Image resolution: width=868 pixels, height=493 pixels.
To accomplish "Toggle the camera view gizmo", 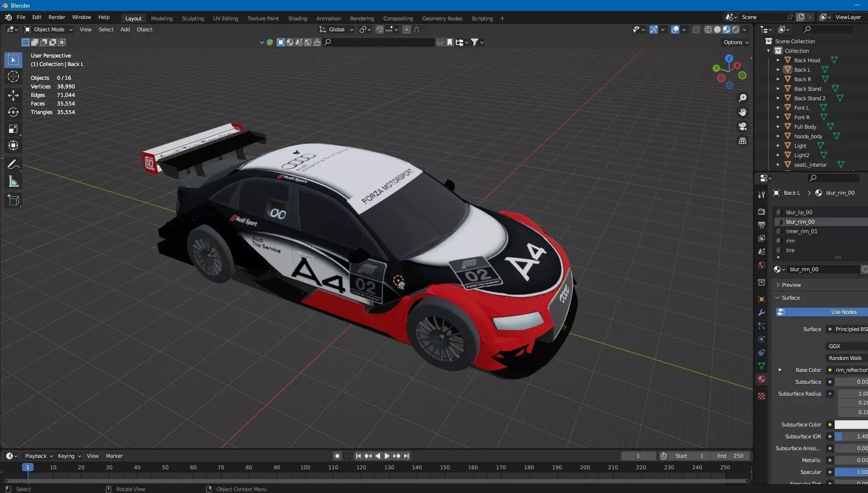I will [742, 126].
